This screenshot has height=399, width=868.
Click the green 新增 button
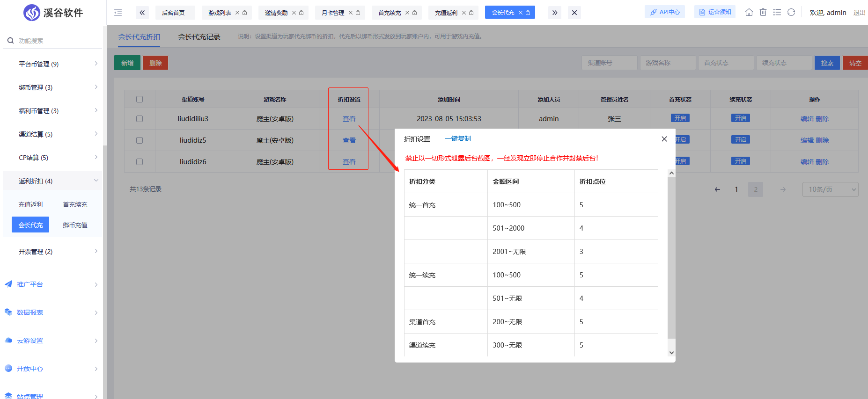point(127,63)
